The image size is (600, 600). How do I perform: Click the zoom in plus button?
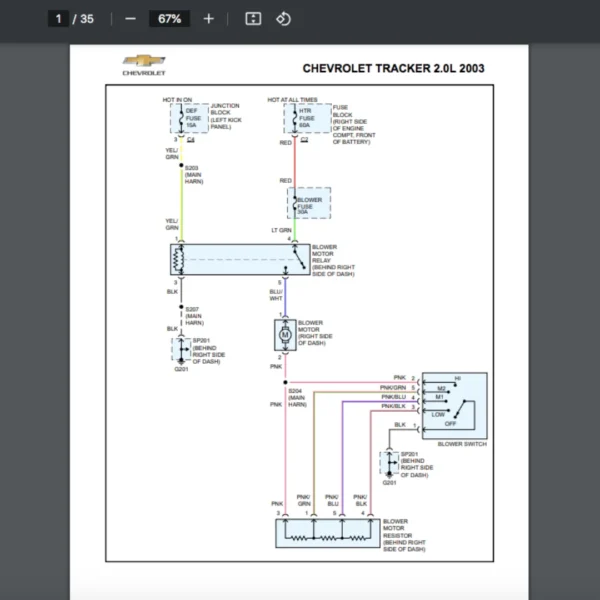(208, 18)
